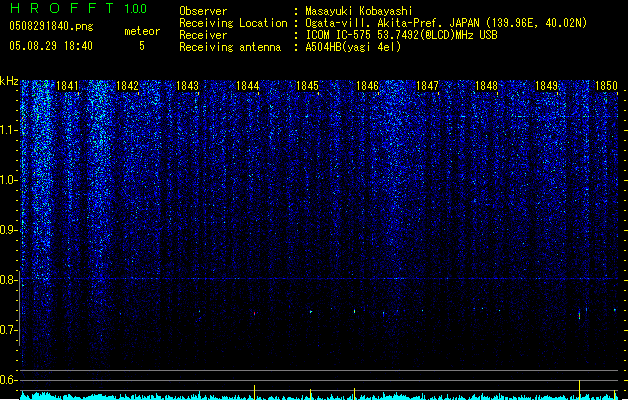The image size is (629, 400).
Task: Click the 'Observer' field label
Action: coord(203,11)
